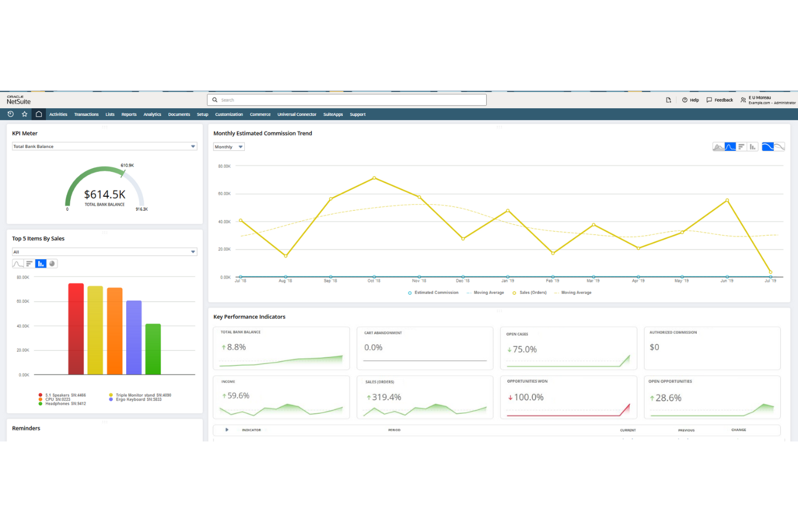This screenshot has width=798, height=532.
Task: Click inside the global search field
Action: pyautogui.click(x=346, y=100)
